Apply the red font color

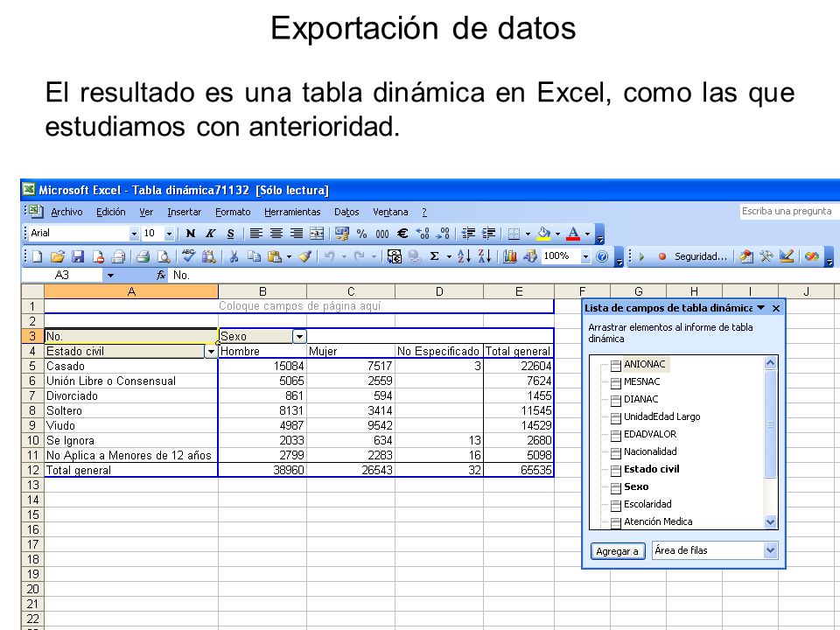[573, 234]
